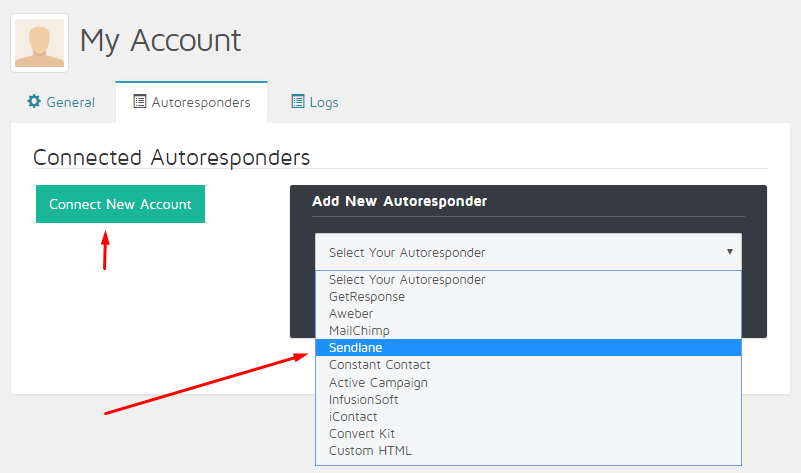801x473 pixels.
Task: Open the General tab
Action: point(61,102)
